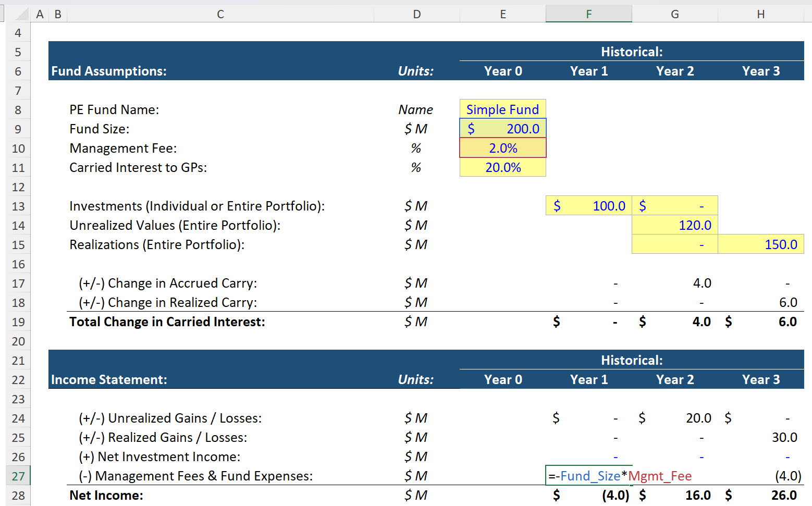Click 'Net Income:' label
Screen dimensions: 812x506
click(106, 495)
